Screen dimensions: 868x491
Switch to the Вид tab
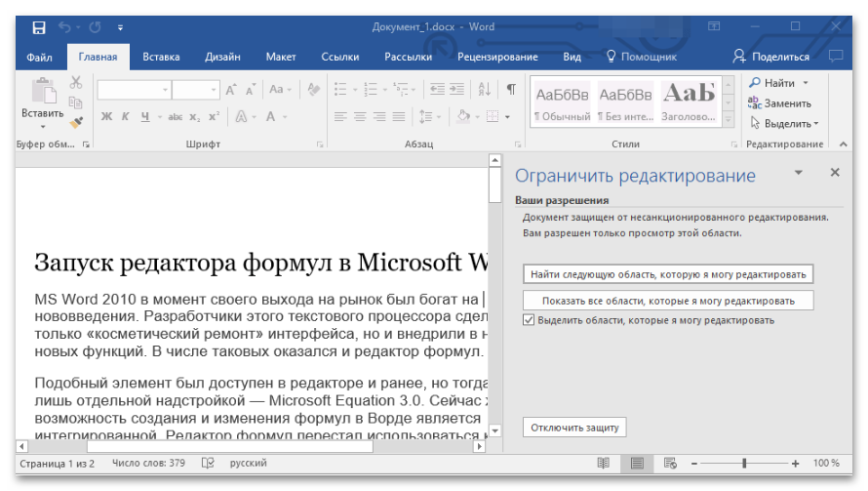pyautogui.click(x=572, y=57)
